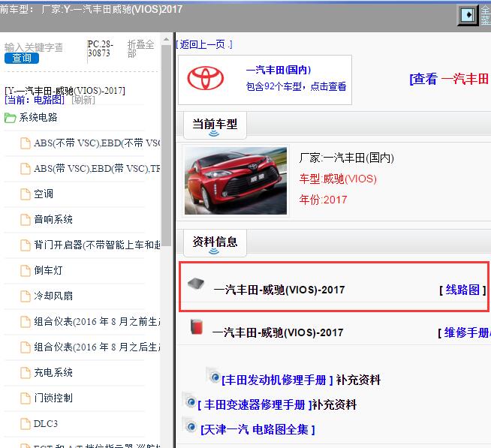Viewport: 491px width, 448px height.
Task: Click the 一汽丰田-威驰(VIOS)-2017 wiring diagram title
Action: tap(279, 290)
